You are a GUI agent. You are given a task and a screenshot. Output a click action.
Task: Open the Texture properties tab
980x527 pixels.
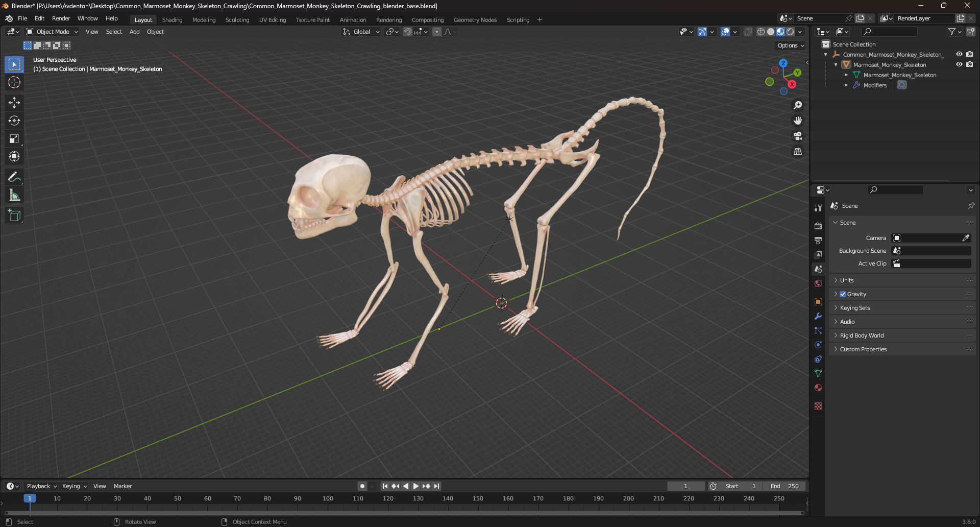click(x=818, y=406)
